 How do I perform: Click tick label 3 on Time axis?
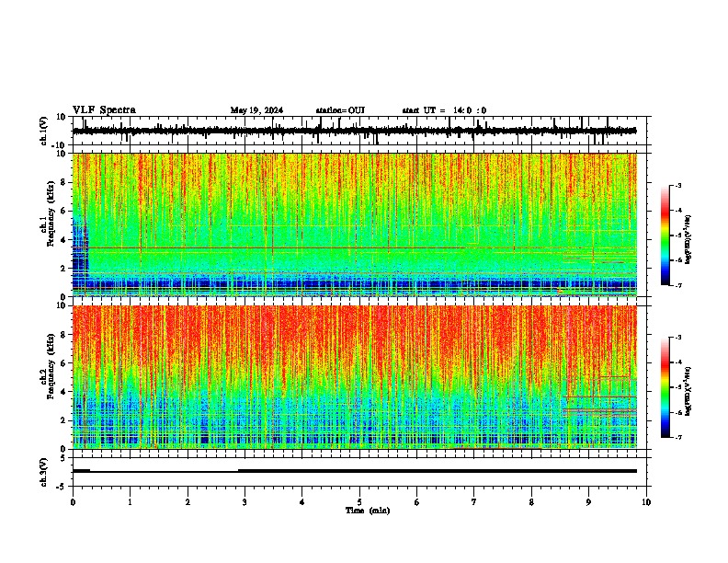click(245, 502)
